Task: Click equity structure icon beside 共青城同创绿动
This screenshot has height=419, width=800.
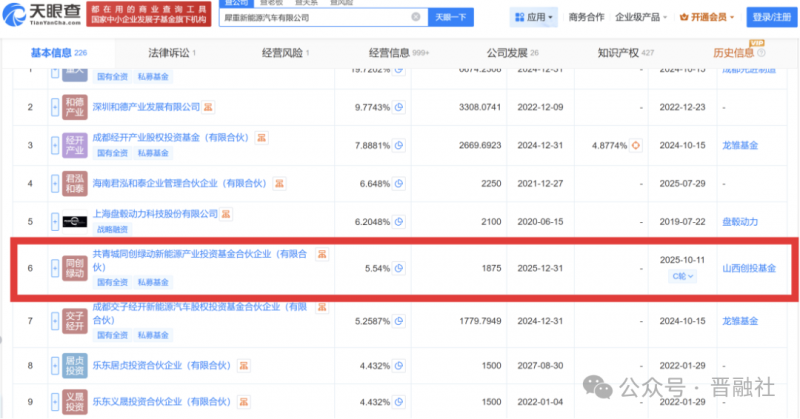Action: coord(322,254)
